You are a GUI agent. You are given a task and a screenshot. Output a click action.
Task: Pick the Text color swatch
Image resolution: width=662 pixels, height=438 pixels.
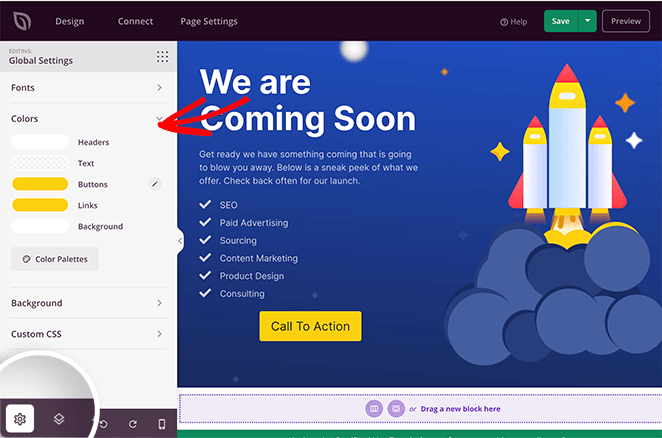[40, 163]
